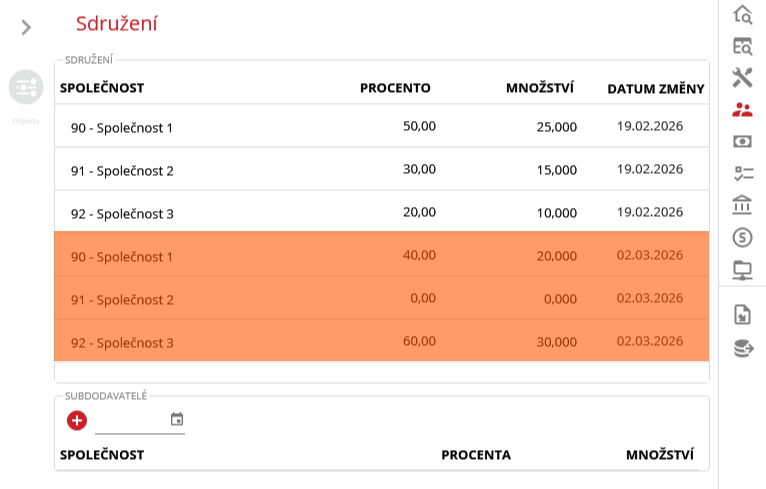Open the checklist icon
The height and width of the screenshot is (489, 766).
pyautogui.click(x=742, y=173)
